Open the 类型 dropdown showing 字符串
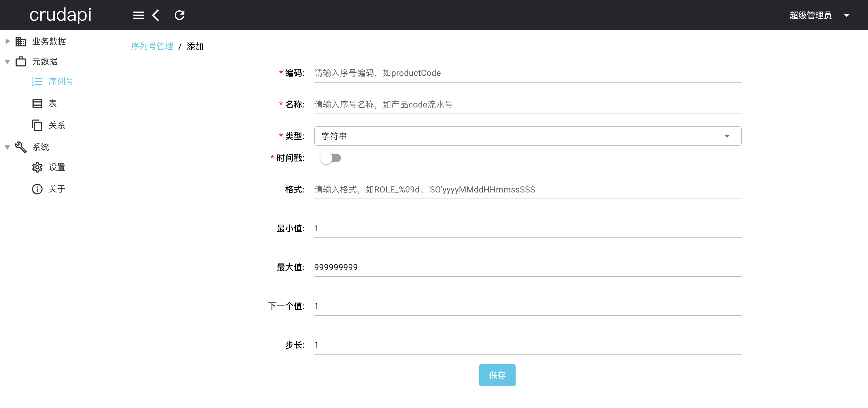 [x=527, y=136]
